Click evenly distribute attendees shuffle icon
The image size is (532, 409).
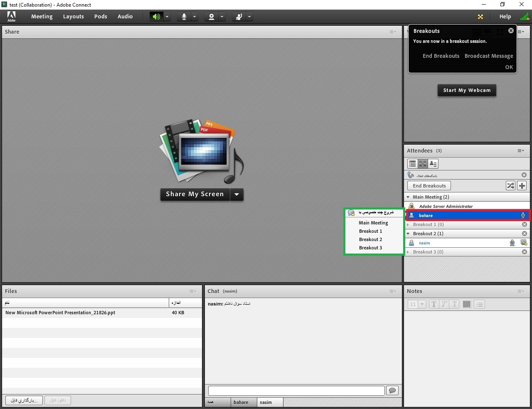(510, 186)
